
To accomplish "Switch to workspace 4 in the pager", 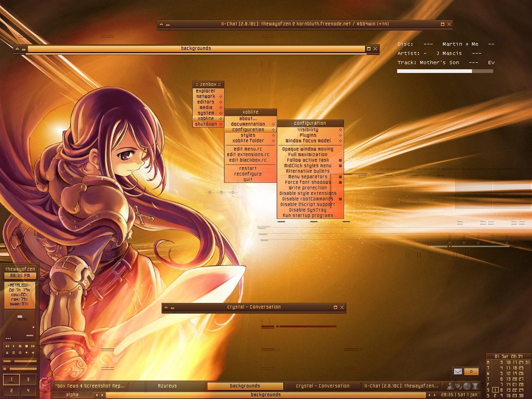I will click(x=28, y=391).
